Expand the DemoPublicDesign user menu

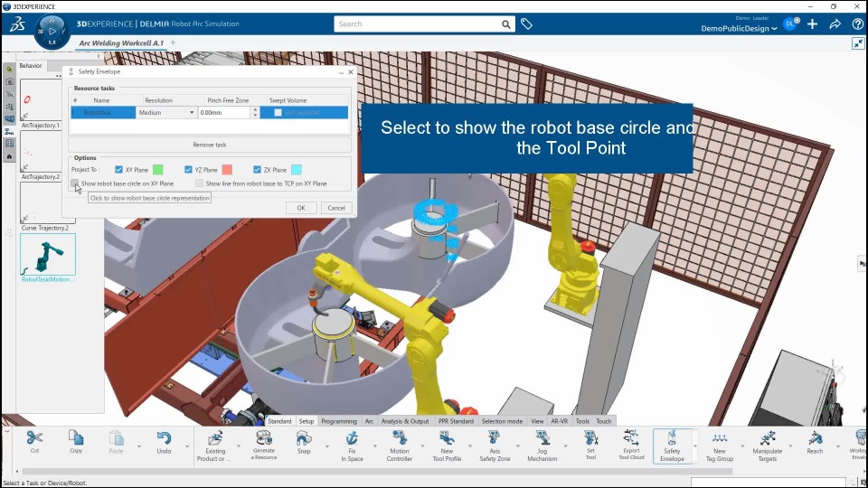(x=739, y=28)
